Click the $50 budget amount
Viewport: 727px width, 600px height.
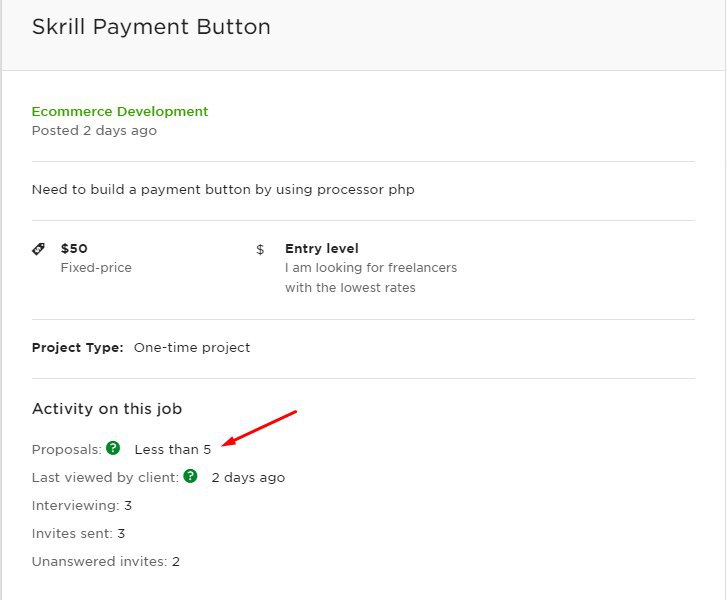[74, 249]
